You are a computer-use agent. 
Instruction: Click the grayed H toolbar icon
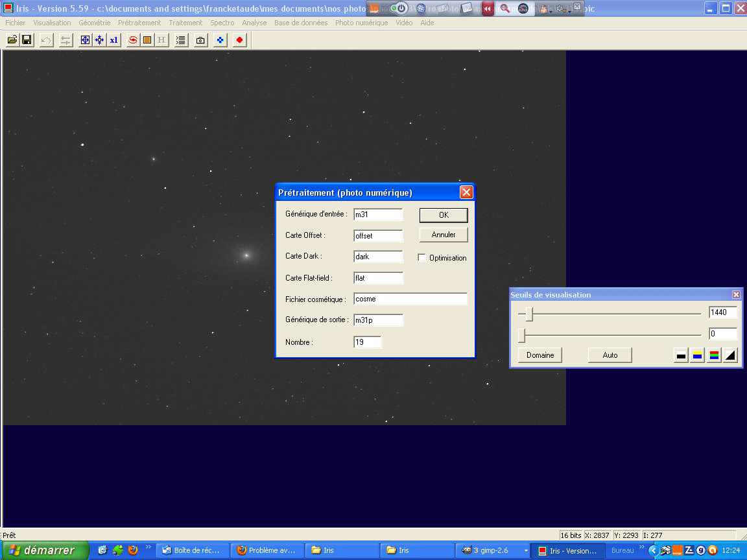[x=161, y=40]
